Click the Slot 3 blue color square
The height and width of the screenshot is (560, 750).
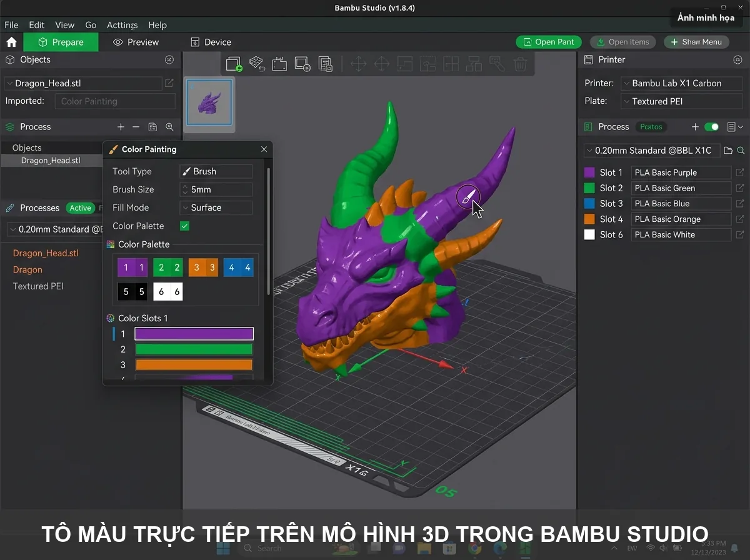(x=589, y=204)
